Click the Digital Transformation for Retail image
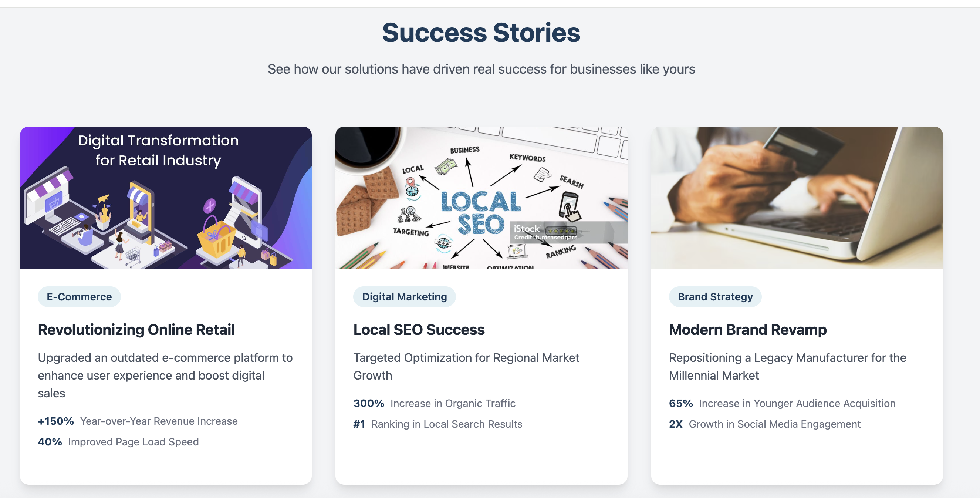980x498 pixels. click(165, 197)
